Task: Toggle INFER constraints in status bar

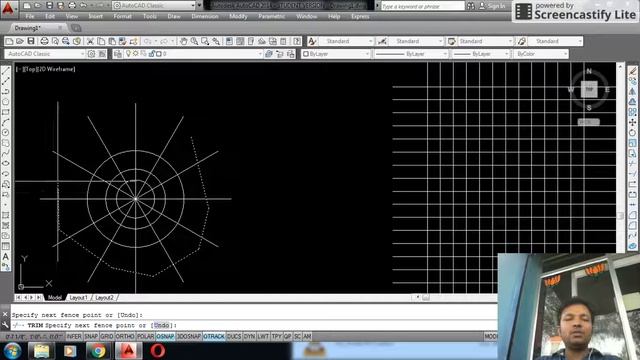Action: click(x=74, y=336)
